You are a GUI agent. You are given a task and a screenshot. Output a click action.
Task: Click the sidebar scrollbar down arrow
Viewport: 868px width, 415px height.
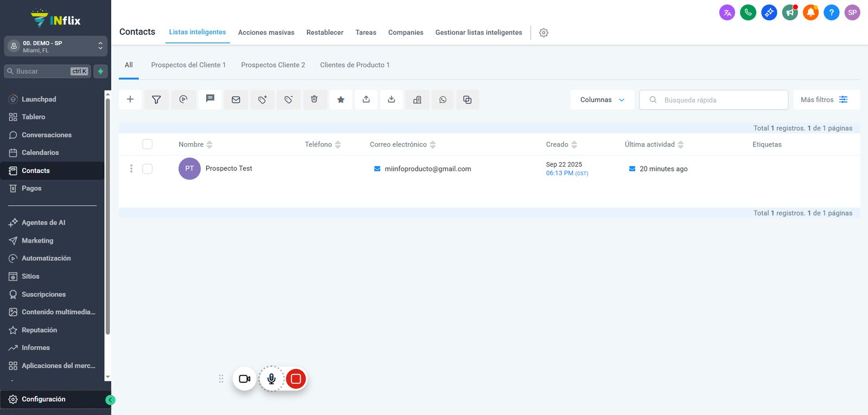tap(107, 376)
